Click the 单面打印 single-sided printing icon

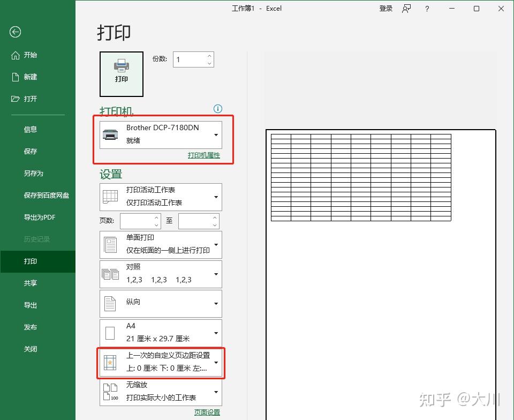(x=111, y=245)
